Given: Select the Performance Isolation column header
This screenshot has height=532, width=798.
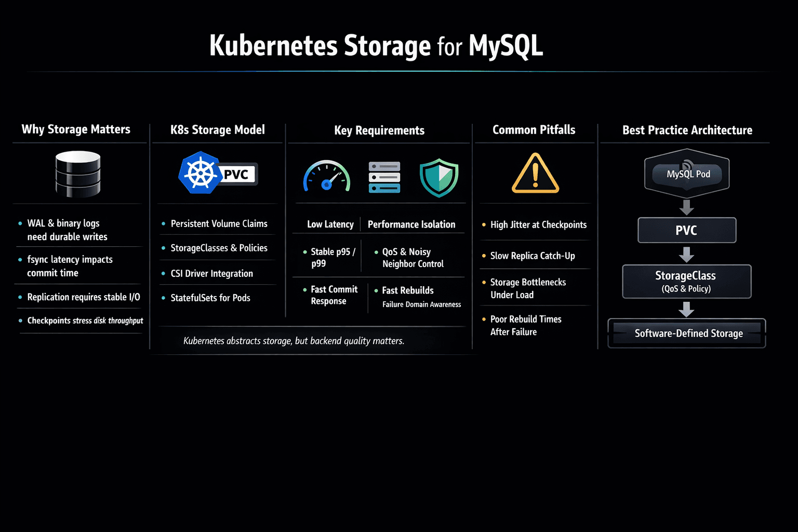Looking at the screenshot, I should (x=411, y=224).
